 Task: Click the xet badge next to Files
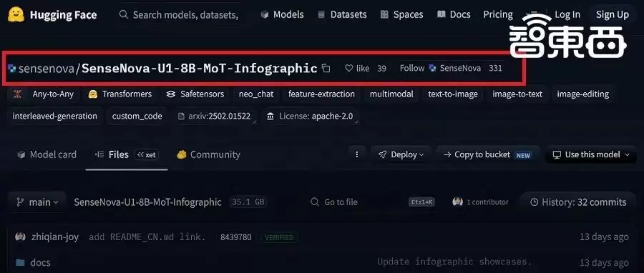147,154
